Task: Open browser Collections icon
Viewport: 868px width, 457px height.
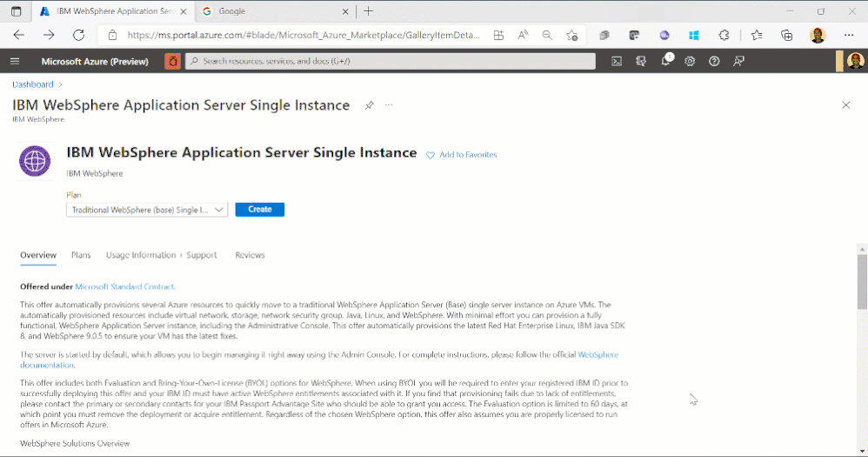Action: pos(786,35)
